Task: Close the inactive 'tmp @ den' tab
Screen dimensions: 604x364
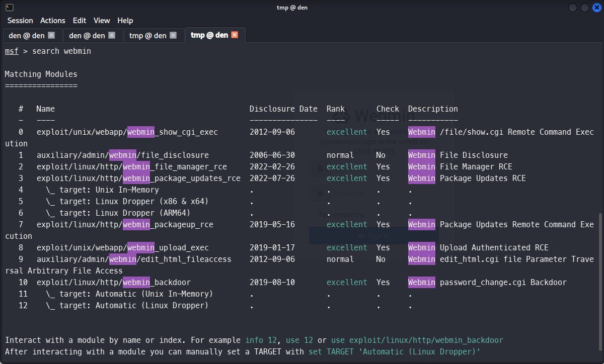Action: [173, 35]
